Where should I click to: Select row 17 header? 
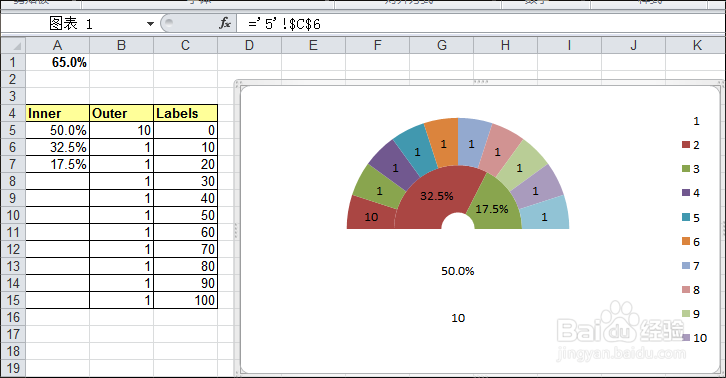coord(13,334)
